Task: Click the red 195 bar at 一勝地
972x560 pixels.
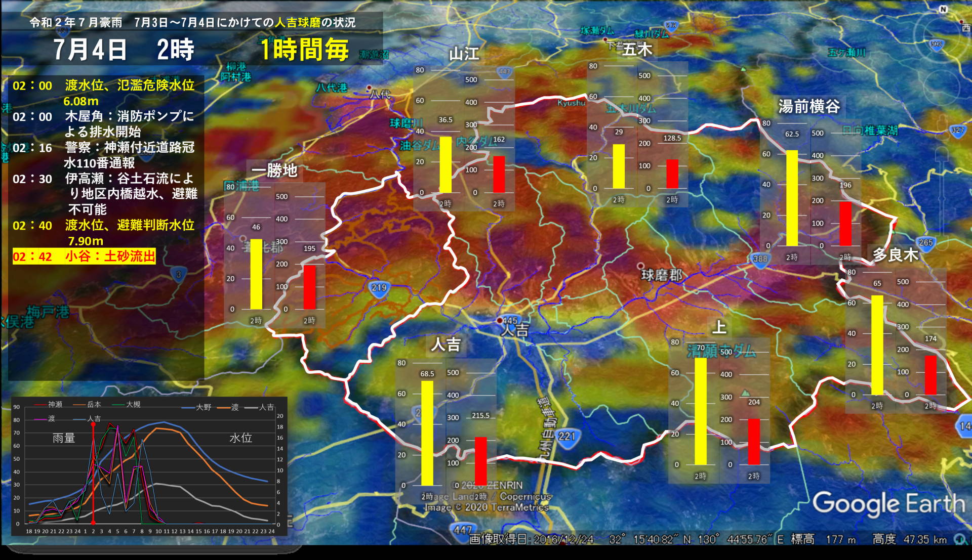Action: click(309, 287)
